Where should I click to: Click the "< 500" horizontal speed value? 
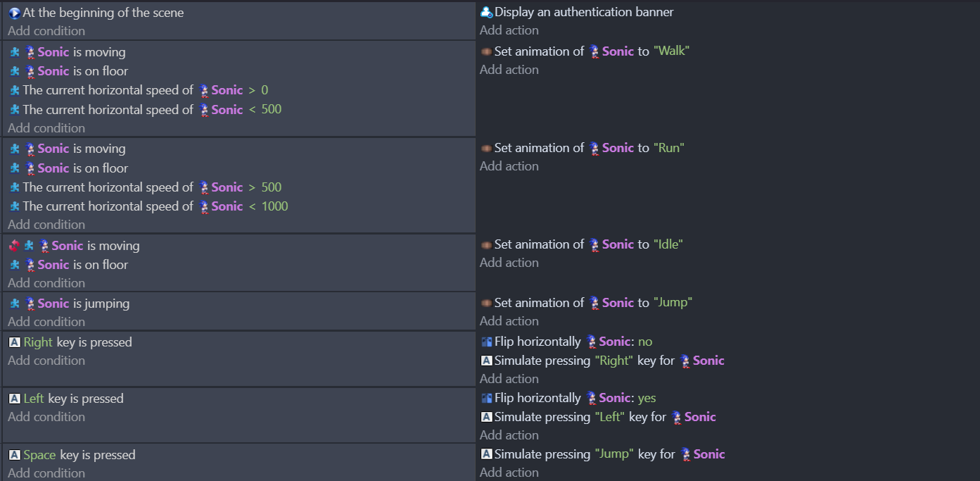tap(271, 110)
